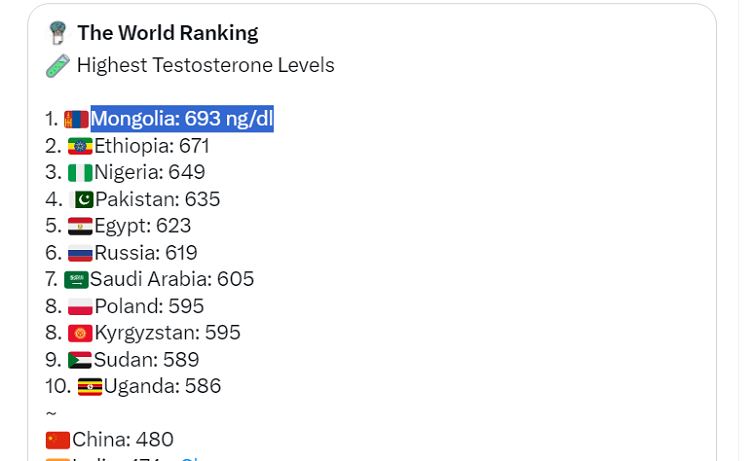The image size is (750, 461).
Task: Click the Highest Testosterone Levels heading
Action: point(205,66)
